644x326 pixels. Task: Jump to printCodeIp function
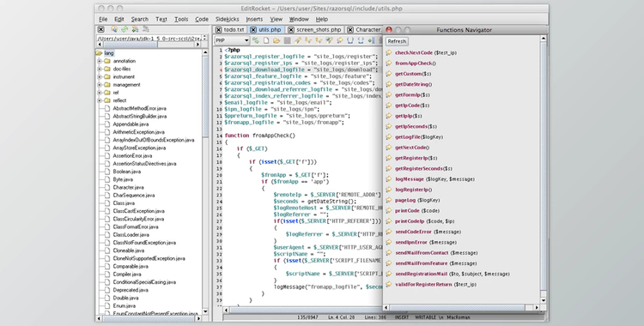click(x=424, y=220)
